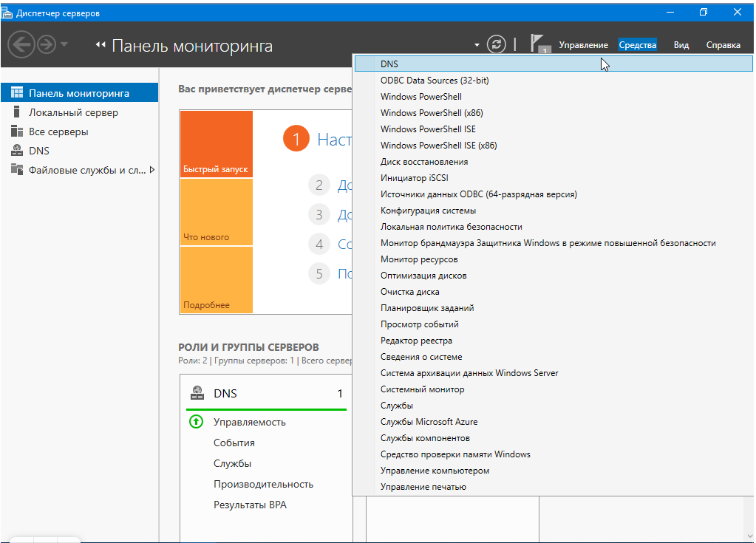
Task: Open Результаты BPA in DNS tile
Action: coord(251,505)
